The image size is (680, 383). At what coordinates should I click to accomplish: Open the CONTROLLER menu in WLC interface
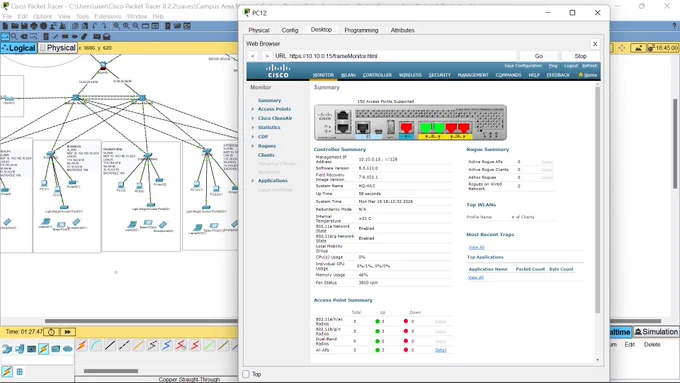[x=377, y=75]
